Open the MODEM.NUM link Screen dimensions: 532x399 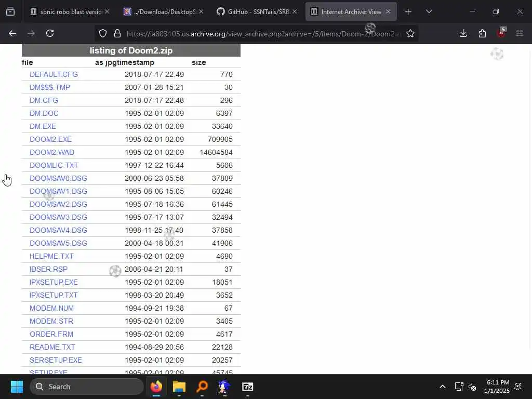pyautogui.click(x=51, y=308)
